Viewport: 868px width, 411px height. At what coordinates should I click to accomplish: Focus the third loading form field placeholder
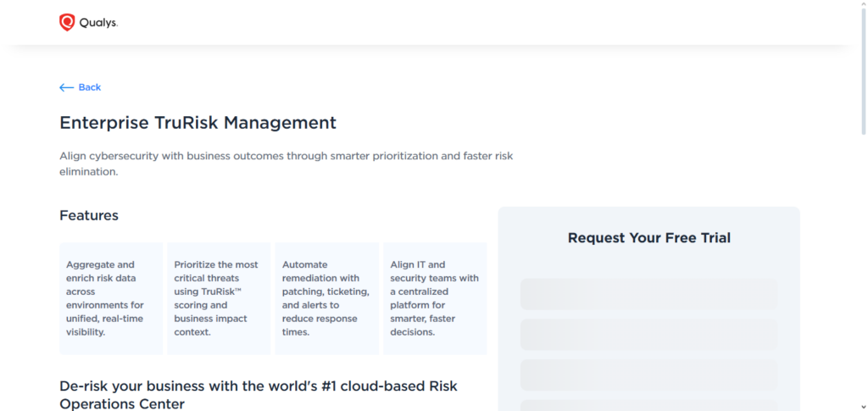pyautogui.click(x=649, y=375)
